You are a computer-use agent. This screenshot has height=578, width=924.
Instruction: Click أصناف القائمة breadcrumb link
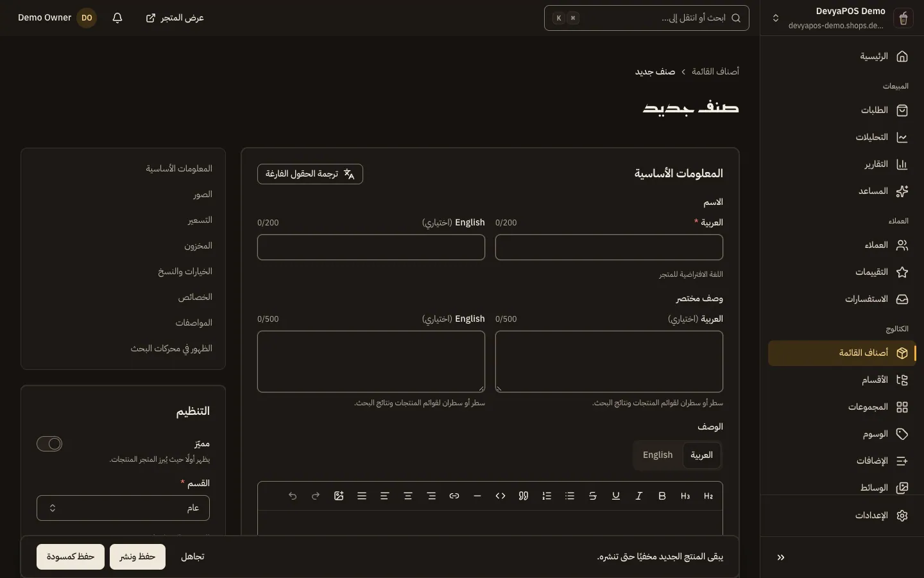715,71
